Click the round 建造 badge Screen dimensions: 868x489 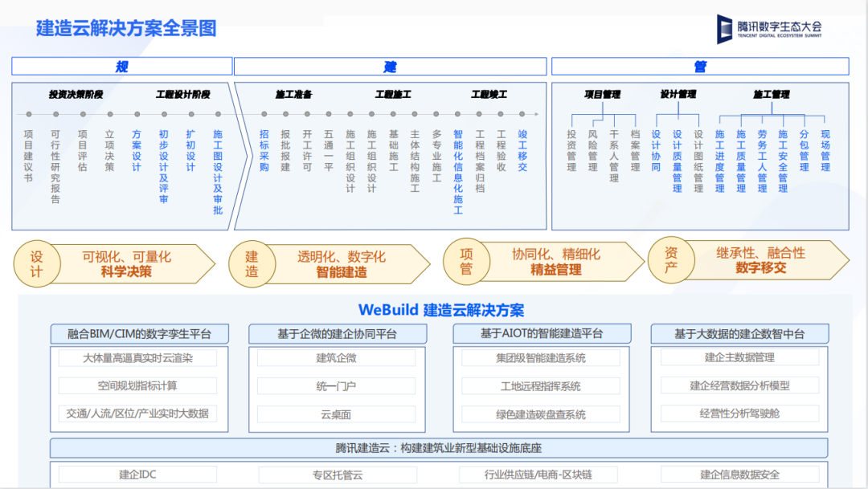click(252, 264)
